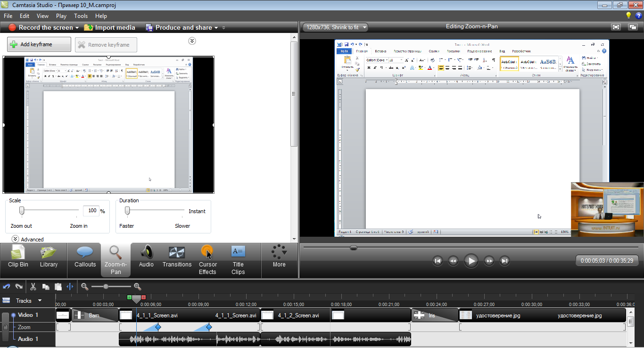This screenshot has width=644, height=348.
Task: Toggle the Video 1 track radio dot
Action: click(14, 315)
